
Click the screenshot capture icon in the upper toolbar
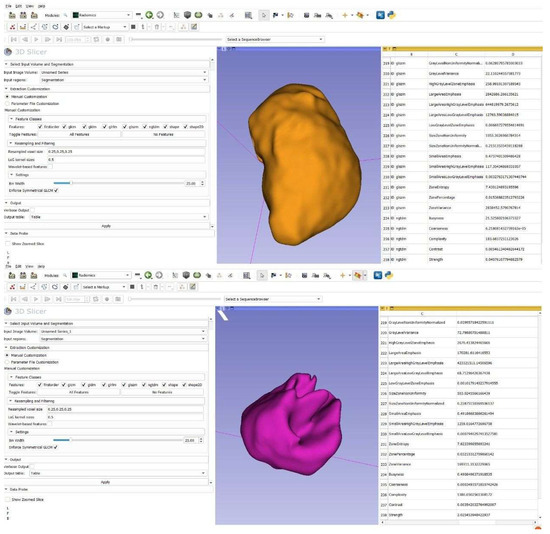pyautogui.click(x=306, y=15)
